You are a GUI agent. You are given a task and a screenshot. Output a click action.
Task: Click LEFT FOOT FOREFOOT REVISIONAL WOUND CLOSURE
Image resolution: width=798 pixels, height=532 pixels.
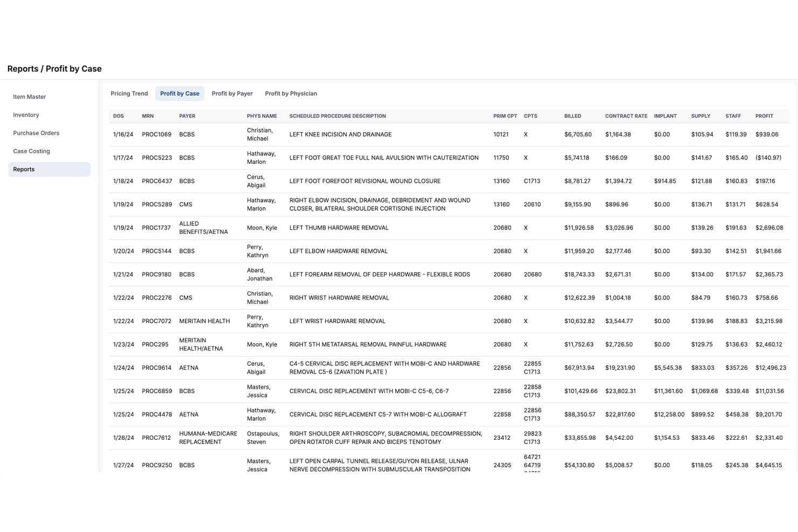pyautogui.click(x=365, y=181)
